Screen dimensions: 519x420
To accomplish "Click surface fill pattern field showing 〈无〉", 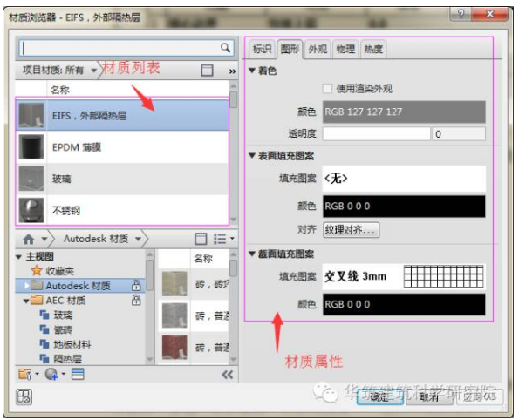I will [404, 179].
